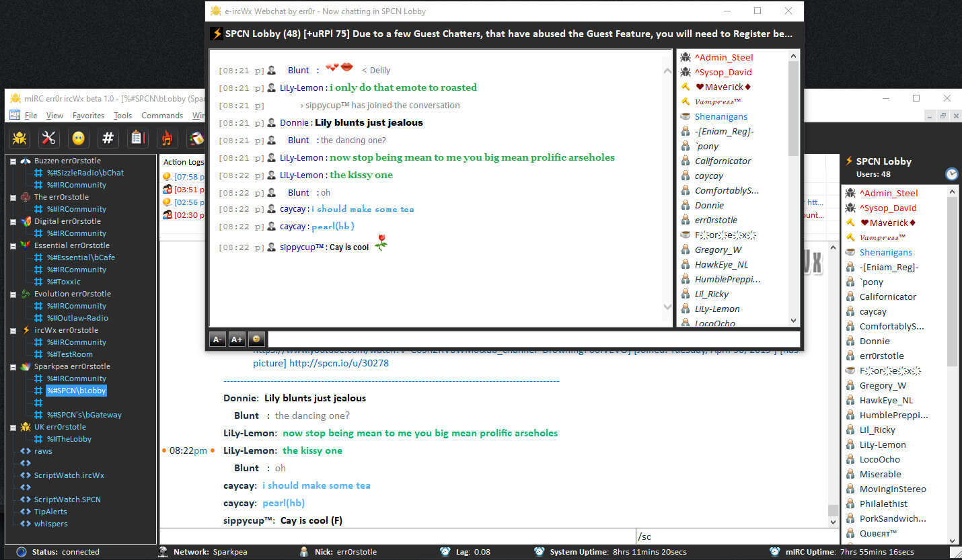
Task: Increase font size with A+ button
Action: pyautogui.click(x=236, y=339)
